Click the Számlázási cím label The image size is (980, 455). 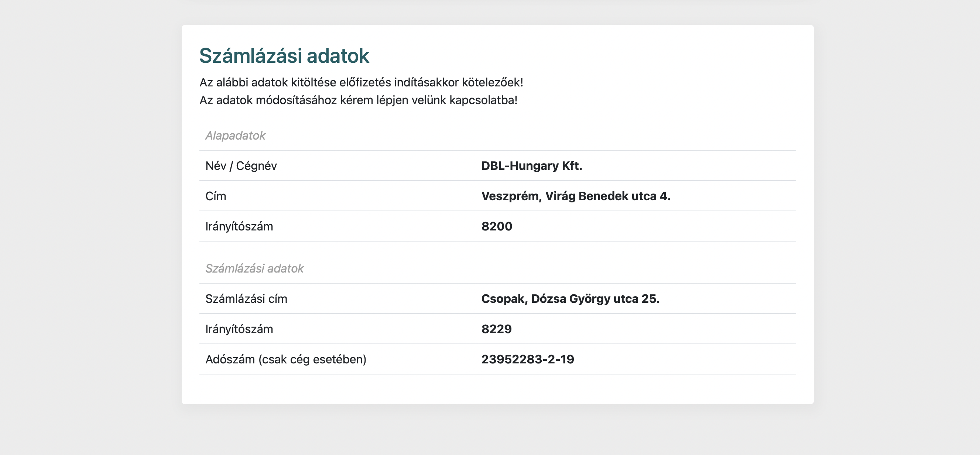[246, 299]
